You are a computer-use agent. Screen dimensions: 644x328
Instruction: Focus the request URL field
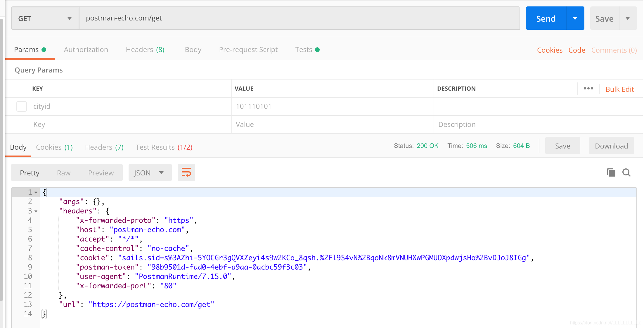point(300,18)
